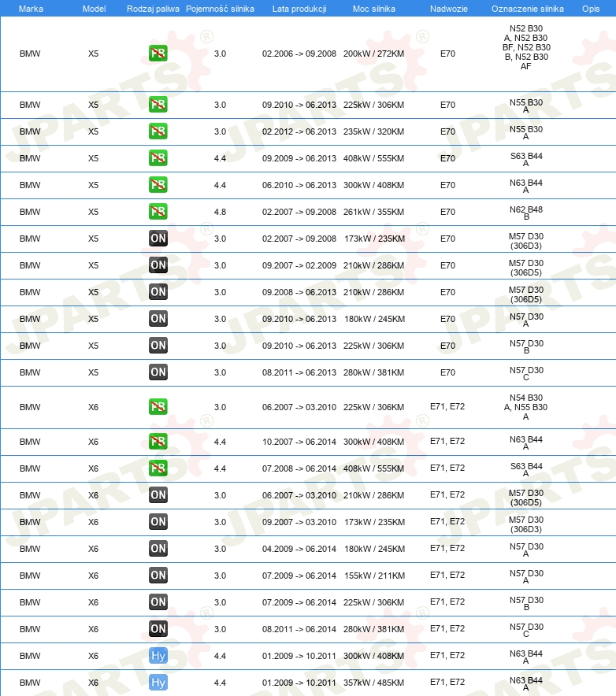The height and width of the screenshot is (696, 616).
Task: Click the Marka column header
Action: pos(31,9)
